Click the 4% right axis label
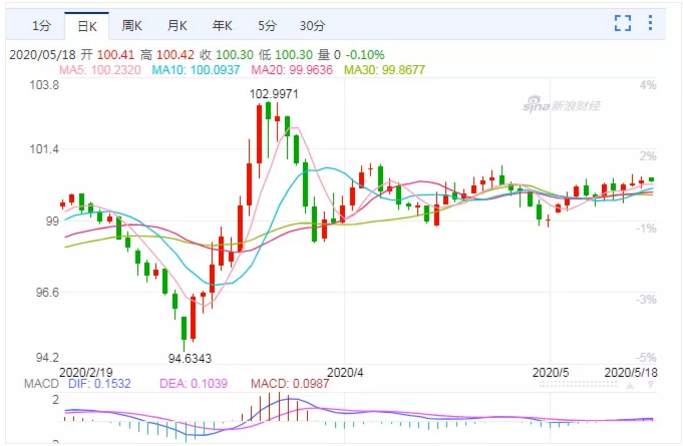 tap(648, 85)
